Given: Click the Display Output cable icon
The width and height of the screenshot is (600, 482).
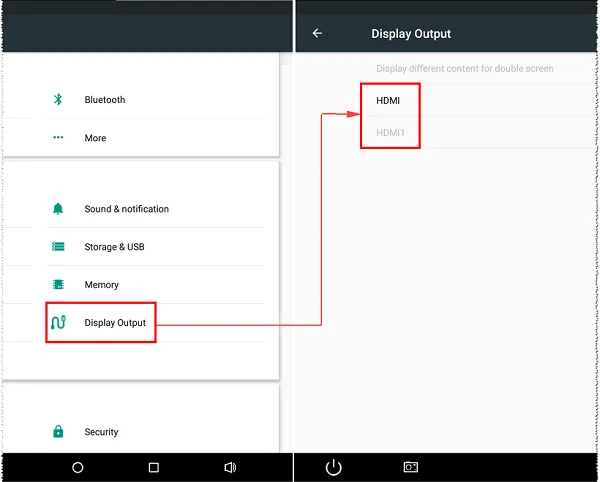Looking at the screenshot, I should [x=59, y=323].
